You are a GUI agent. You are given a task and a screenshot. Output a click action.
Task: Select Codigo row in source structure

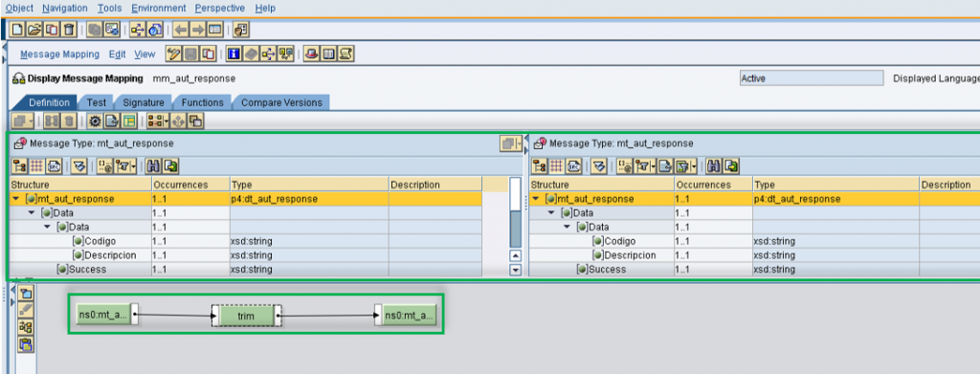[246, 241]
